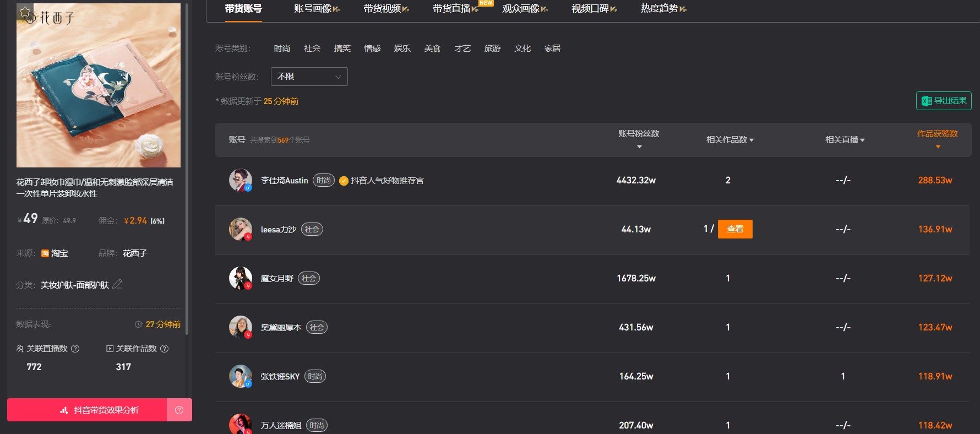
Task: Sort by 相关直播 column
Action: point(845,140)
